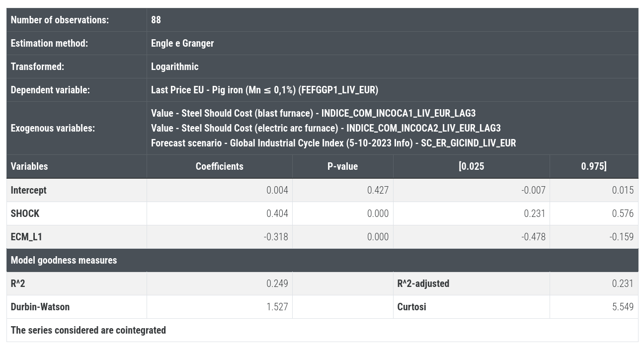Select the ECM_L1 coefficient -0.318
644x350 pixels.
pos(276,237)
